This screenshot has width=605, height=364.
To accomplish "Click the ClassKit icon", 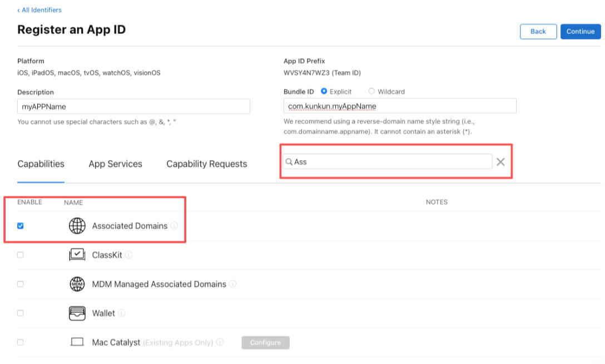I will (77, 255).
